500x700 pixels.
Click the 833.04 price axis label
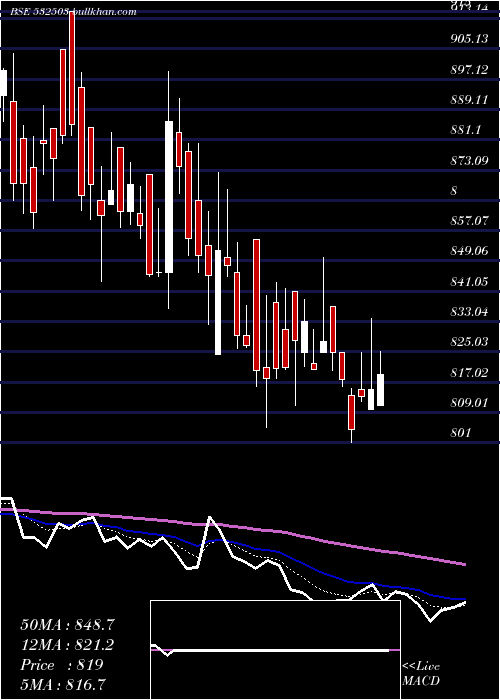(x=469, y=312)
